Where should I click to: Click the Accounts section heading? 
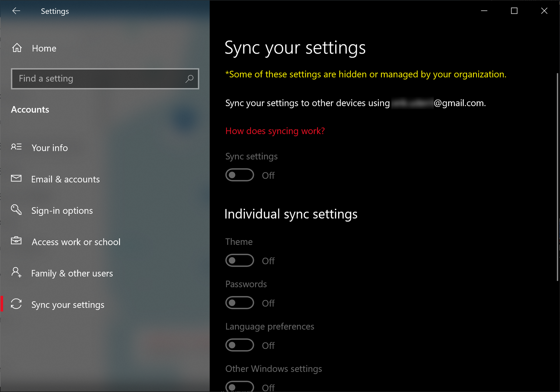click(x=30, y=109)
